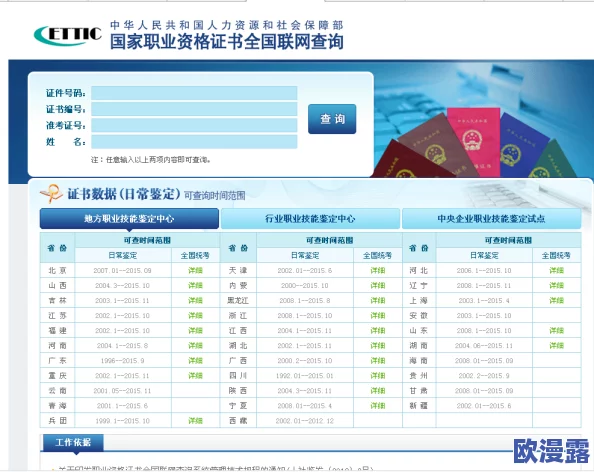The image size is (594, 472).
Task: View 详细 details for 浙江
Action: click(x=378, y=316)
